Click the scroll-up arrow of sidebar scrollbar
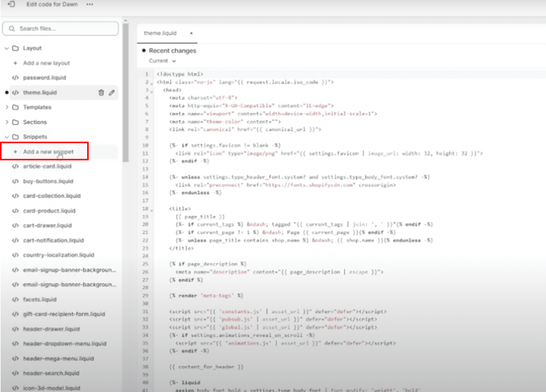Viewport: 546px width, 392px height. coord(125,21)
